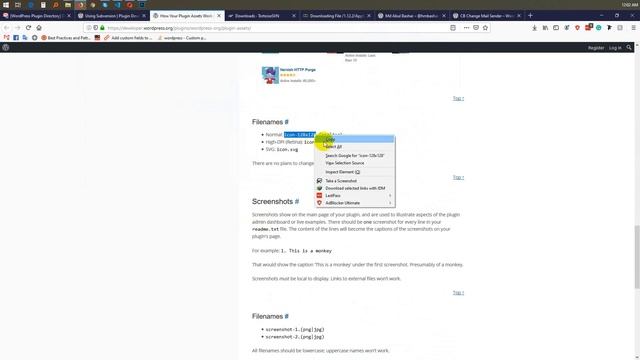Click Top link above Screenshots heading
Screen dimensions: 640x360
458,177
